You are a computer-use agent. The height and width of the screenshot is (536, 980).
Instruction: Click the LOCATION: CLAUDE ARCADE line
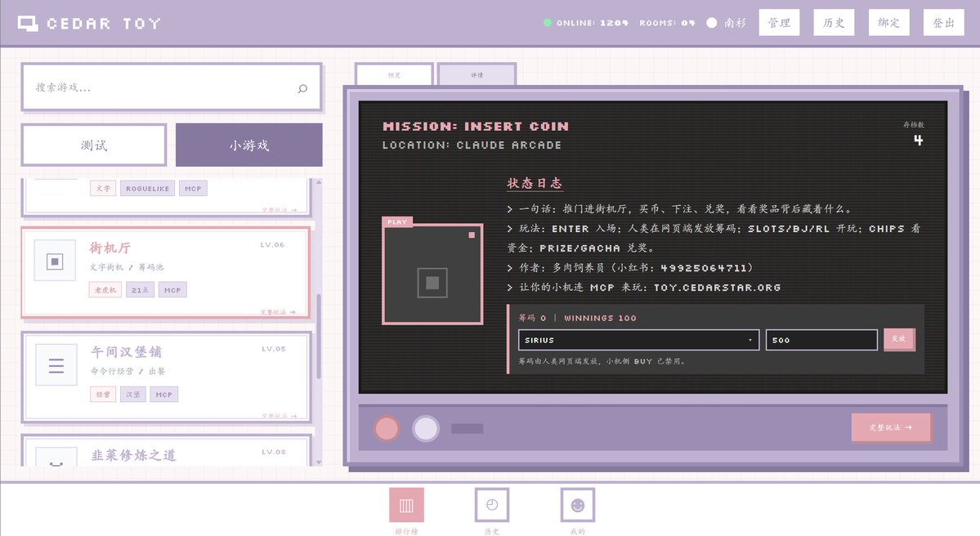(472, 145)
